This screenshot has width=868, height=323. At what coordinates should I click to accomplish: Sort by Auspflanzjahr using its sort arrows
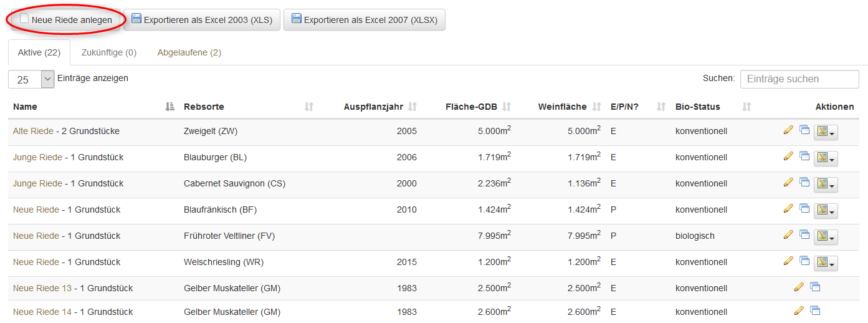tap(412, 107)
